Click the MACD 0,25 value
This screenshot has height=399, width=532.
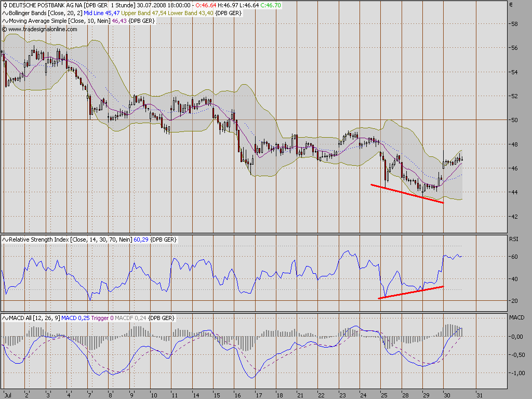(x=76, y=318)
